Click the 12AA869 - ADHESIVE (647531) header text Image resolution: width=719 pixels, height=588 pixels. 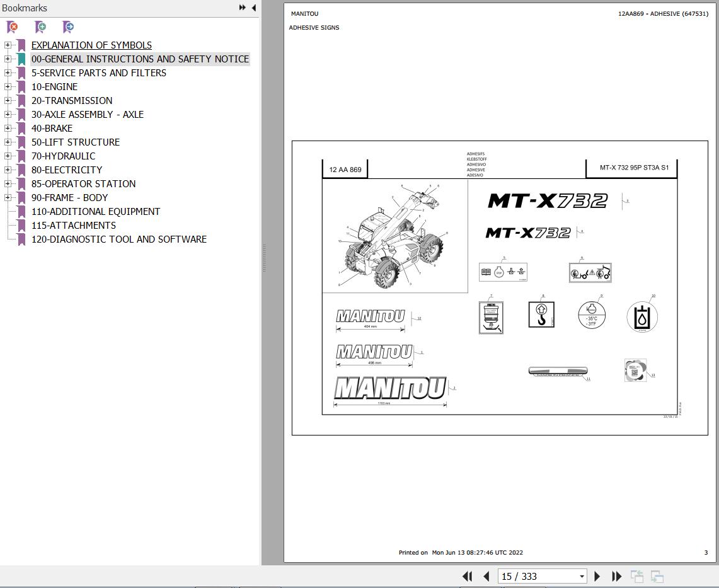pos(663,14)
